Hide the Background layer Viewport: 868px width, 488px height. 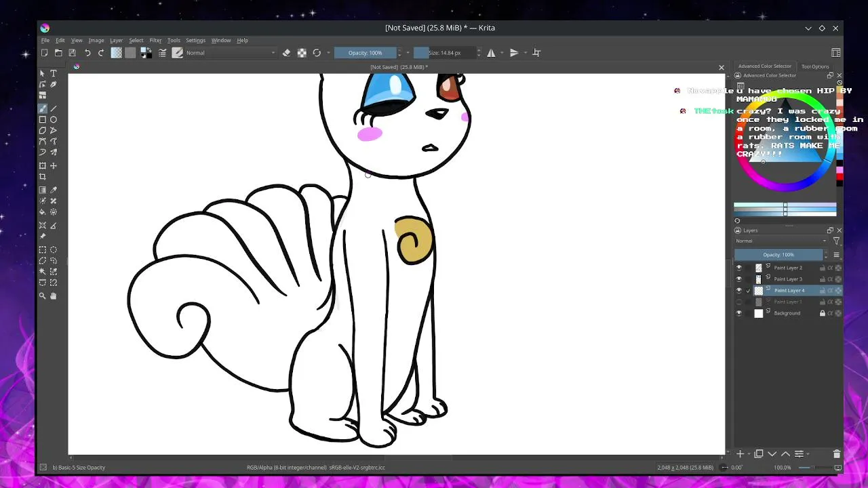739,313
